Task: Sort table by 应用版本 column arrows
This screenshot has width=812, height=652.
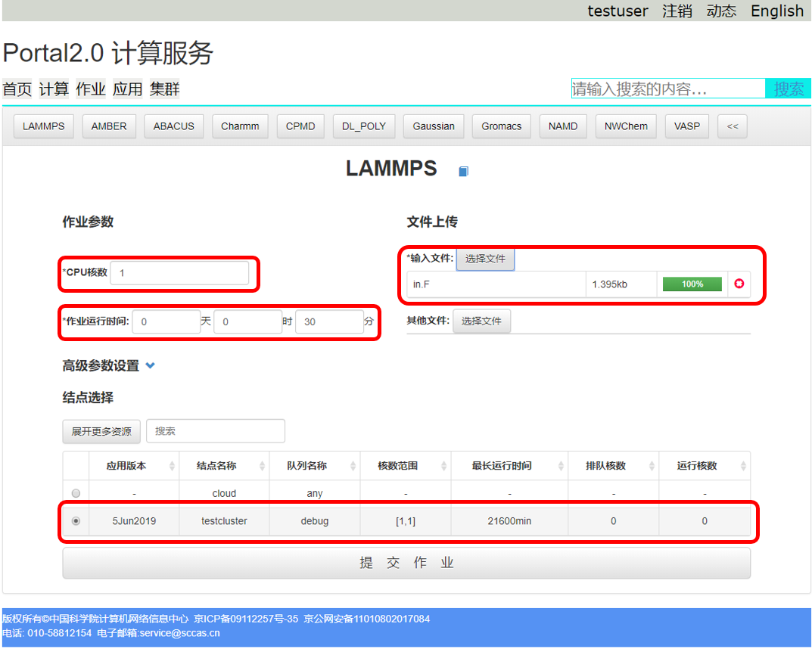Action: pos(172,466)
